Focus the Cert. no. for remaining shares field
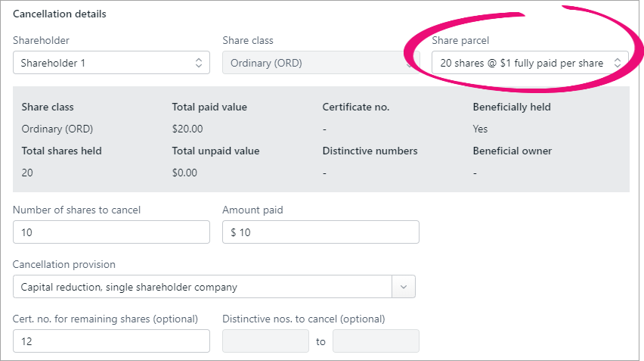This screenshot has width=644, height=361. click(x=111, y=341)
